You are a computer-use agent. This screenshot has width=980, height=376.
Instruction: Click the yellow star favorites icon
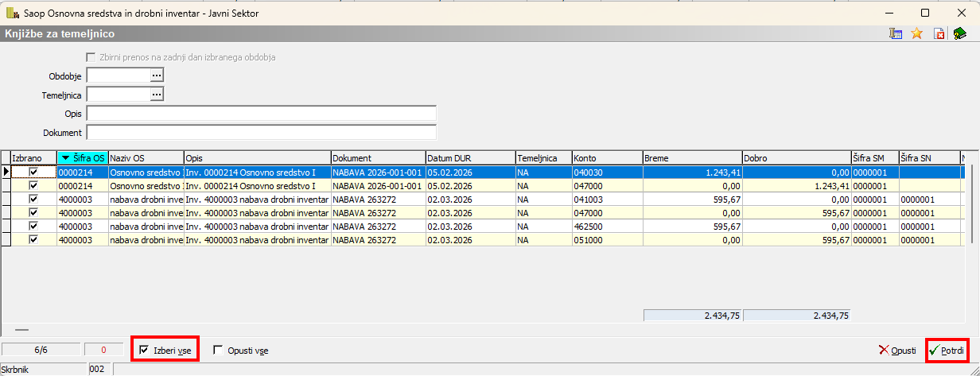916,33
